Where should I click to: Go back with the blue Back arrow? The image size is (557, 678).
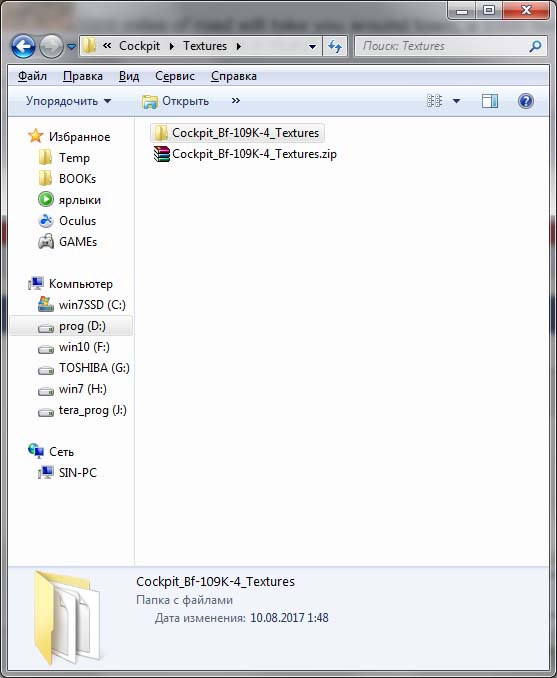[x=23, y=46]
